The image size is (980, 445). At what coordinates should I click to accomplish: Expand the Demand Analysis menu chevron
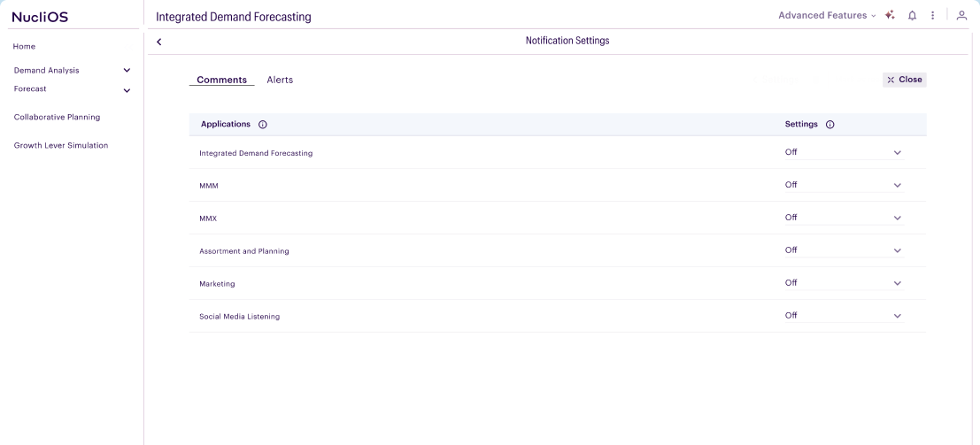(127, 71)
